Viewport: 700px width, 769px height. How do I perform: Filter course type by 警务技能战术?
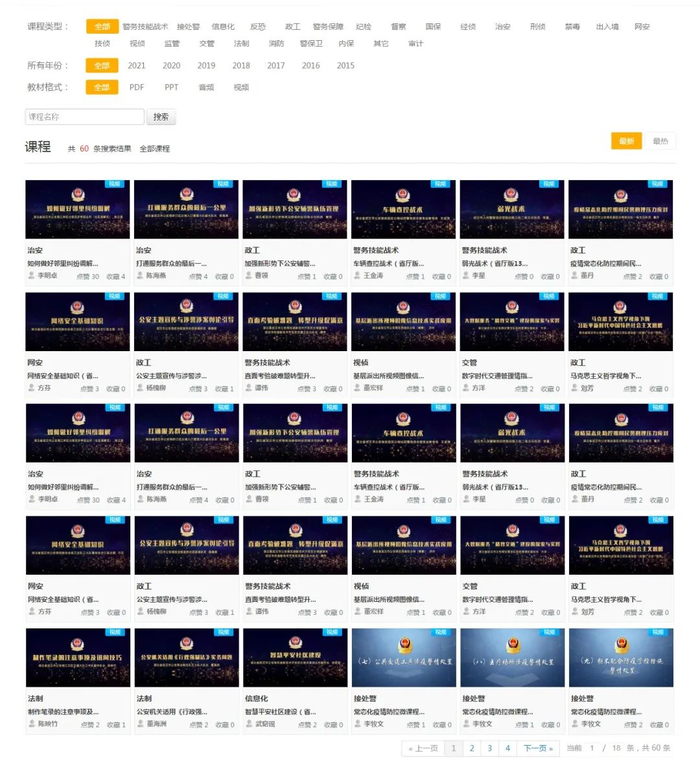pyautogui.click(x=145, y=27)
